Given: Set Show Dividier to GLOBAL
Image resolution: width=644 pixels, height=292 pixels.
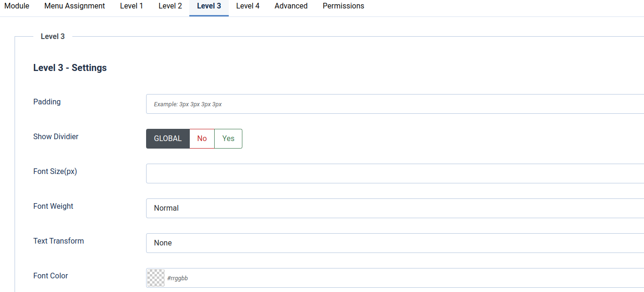Looking at the screenshot, I should click(168, 139).
